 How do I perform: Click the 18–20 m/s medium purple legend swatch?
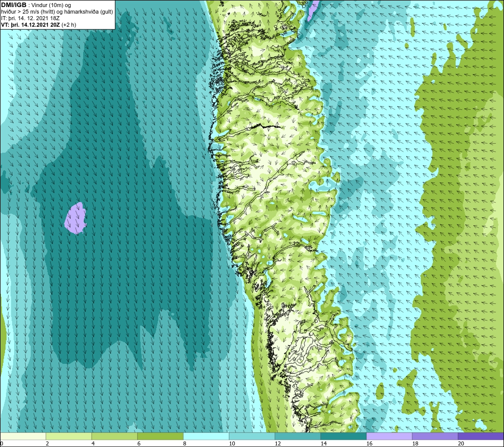pos(435,436)
